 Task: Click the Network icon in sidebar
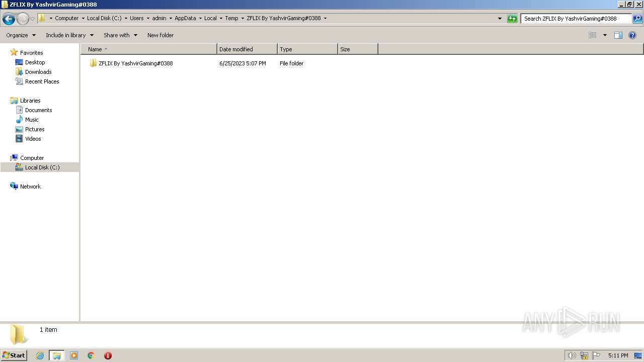click(14, 186)
